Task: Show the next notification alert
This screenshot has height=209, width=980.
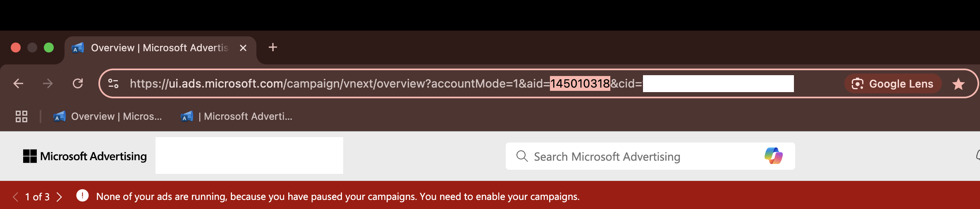Action: click(60, 197)
